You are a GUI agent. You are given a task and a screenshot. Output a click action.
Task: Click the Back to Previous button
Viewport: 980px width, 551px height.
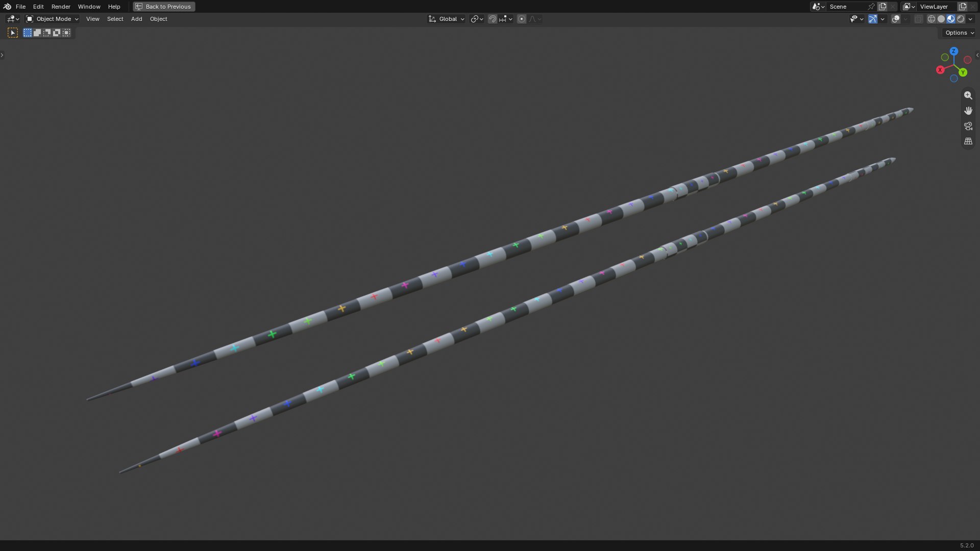164,7
